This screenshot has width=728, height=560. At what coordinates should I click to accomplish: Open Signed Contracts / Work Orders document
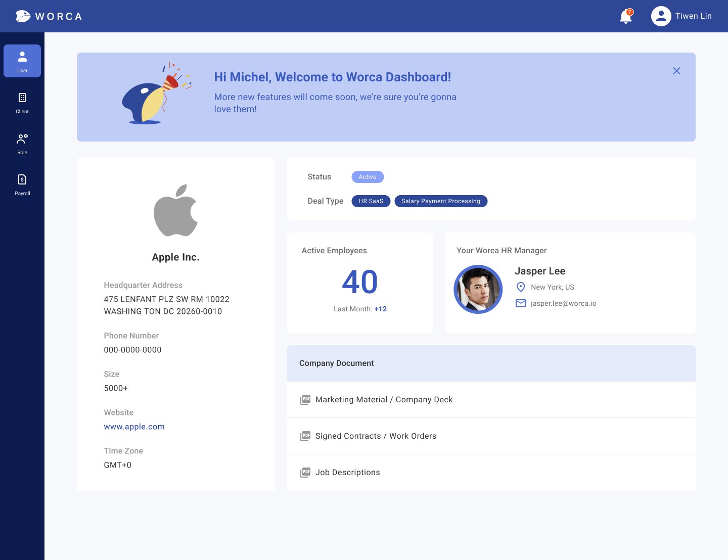click(x=491, y=436)
